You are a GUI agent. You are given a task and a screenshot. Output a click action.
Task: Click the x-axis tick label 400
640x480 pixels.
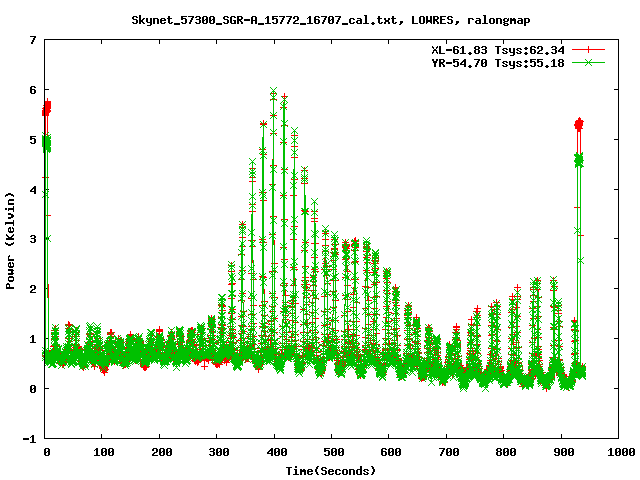tap(276, 452)
